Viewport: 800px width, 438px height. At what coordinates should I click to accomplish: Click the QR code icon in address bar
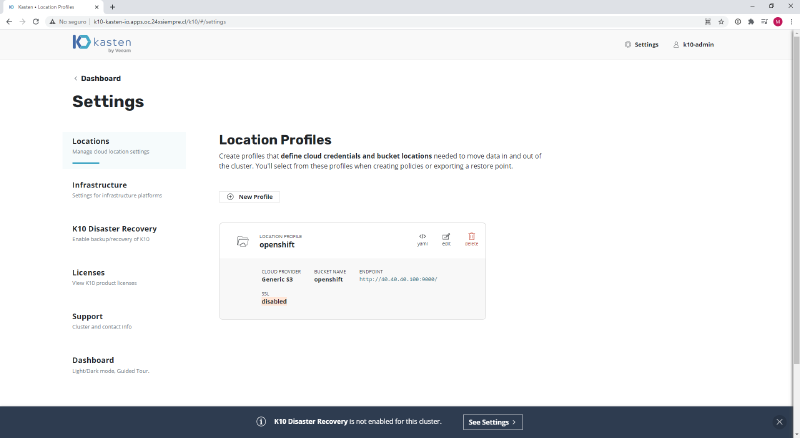[x=708, y=21]
